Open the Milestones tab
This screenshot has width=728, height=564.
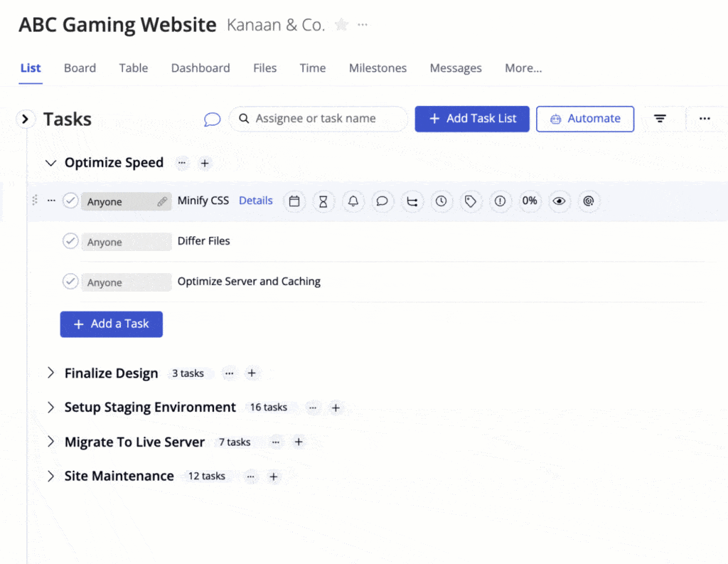(378, 68)
